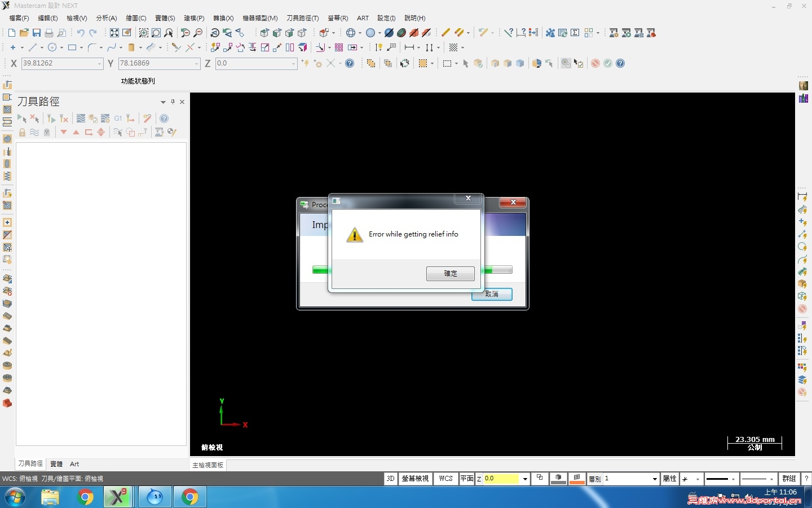Screen dimensions: 812x508
Task: Click the rectangle drawing tool icon
Action: coord(72,48)
